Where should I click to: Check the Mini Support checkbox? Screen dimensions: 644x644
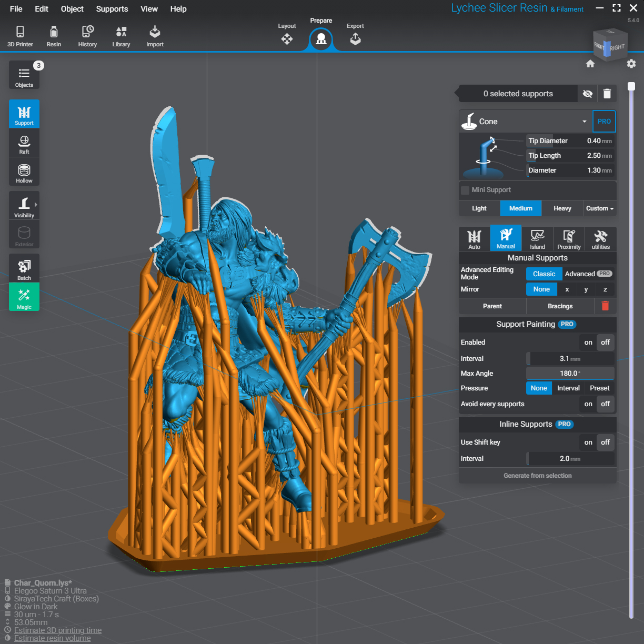coord(465,190)
